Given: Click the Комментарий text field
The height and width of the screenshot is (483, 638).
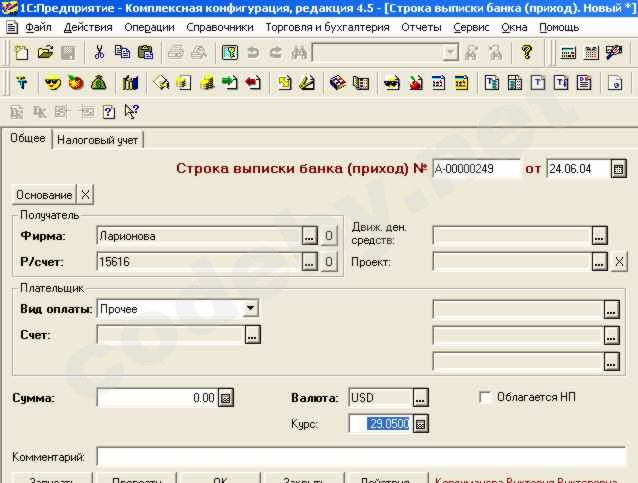Looking at the screenshot, I should point(360,457).
